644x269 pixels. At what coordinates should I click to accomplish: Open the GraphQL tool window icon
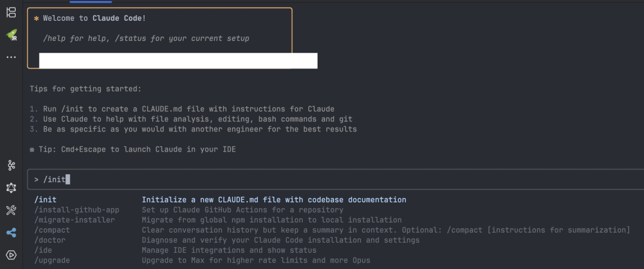(11, 188)
